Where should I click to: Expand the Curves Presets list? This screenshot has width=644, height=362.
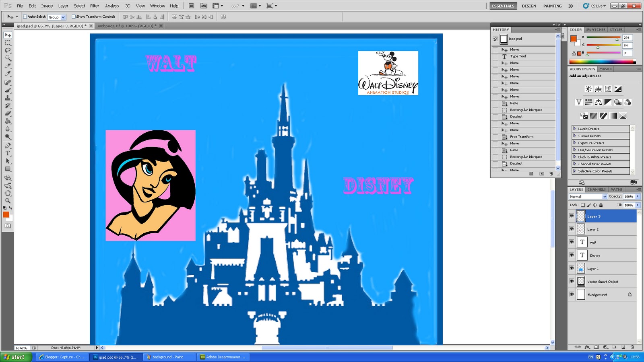[574, 136]
